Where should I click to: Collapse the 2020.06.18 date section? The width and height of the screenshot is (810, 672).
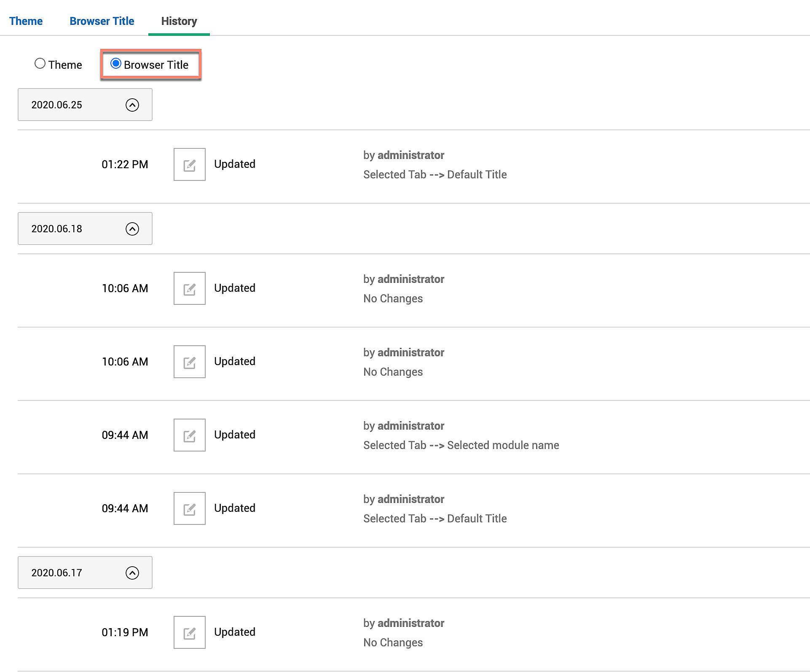(x=132, y=229)
